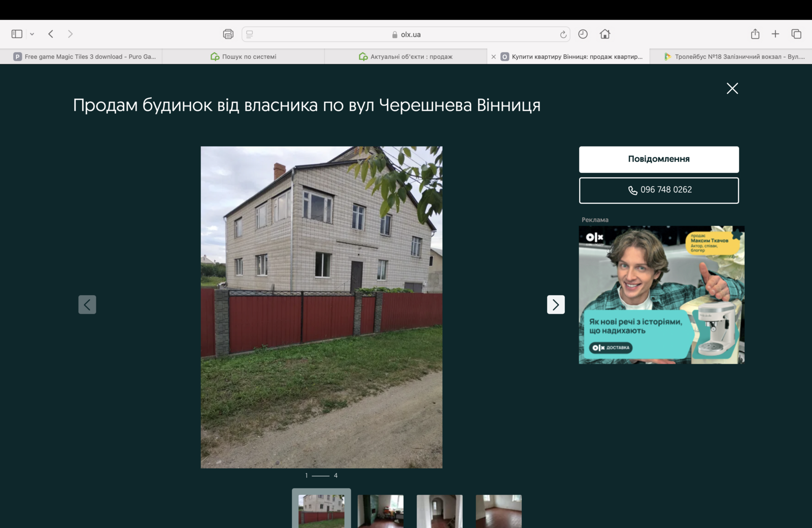This screenshot has height=528, width=812.
Task: Switch to the Free game Magic Tiles 3 tab
Action: [x=84, y=57]
